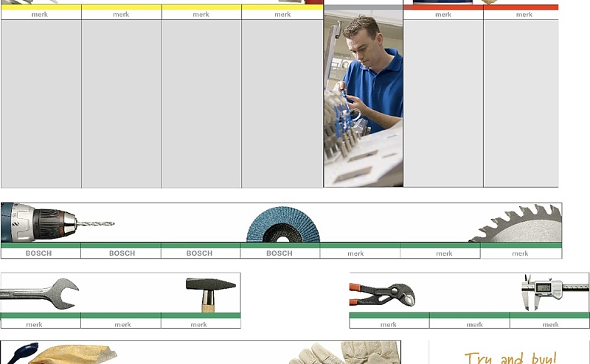
Task: Click the open-end wrench image
Action: pyautogui.click(x=39, y=294)
